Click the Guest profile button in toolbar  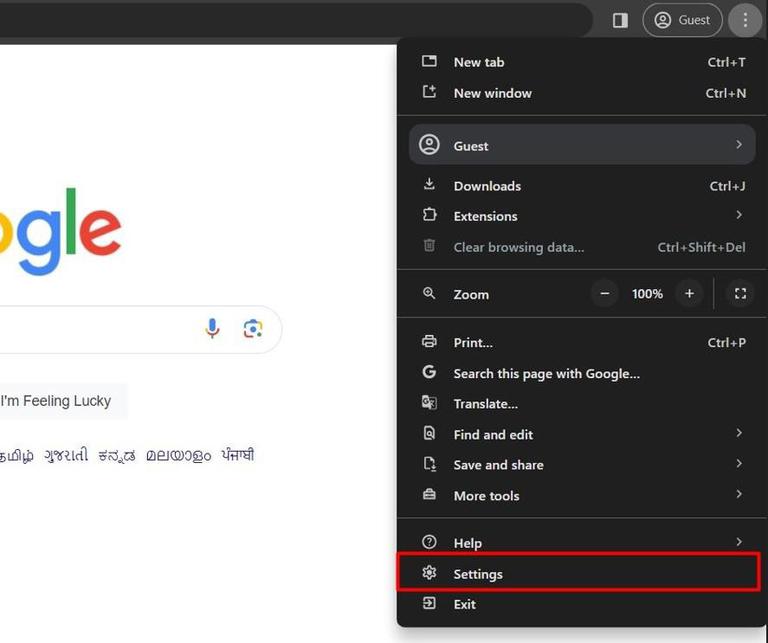tap(682, 20)
